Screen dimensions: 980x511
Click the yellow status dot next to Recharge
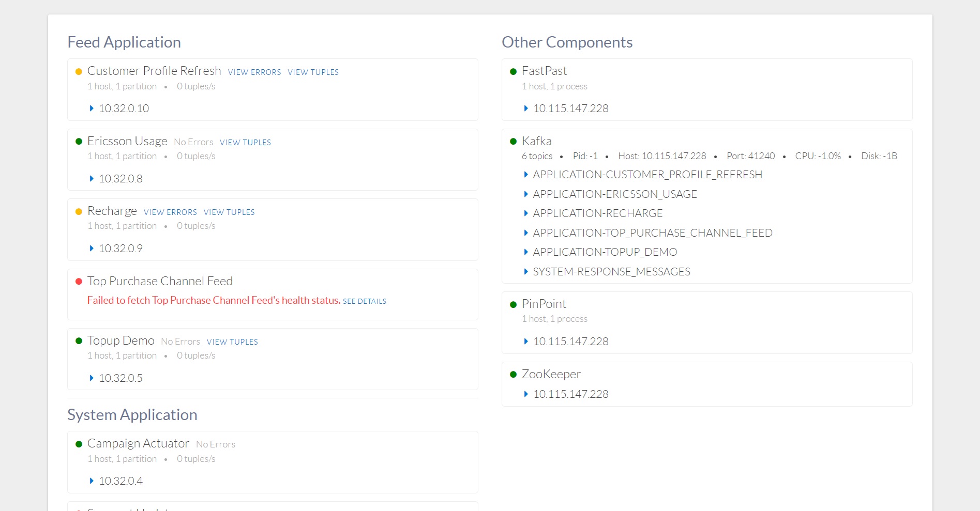pyautogui.click(x=79, y=212)
